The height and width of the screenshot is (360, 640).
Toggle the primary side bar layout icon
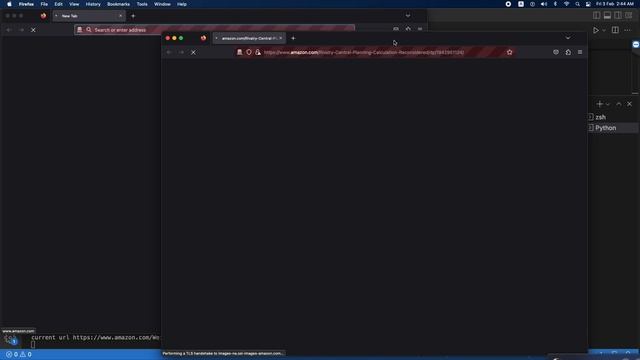[x=597, y=16]
